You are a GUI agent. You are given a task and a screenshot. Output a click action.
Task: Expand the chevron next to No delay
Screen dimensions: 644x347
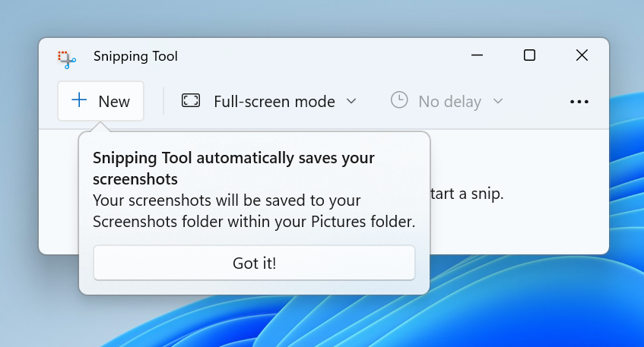point(498,101)
